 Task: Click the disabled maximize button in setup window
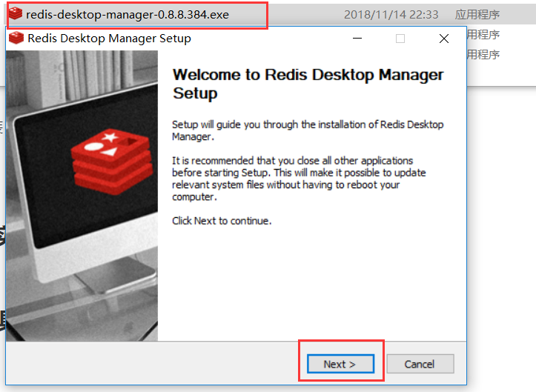400,39
